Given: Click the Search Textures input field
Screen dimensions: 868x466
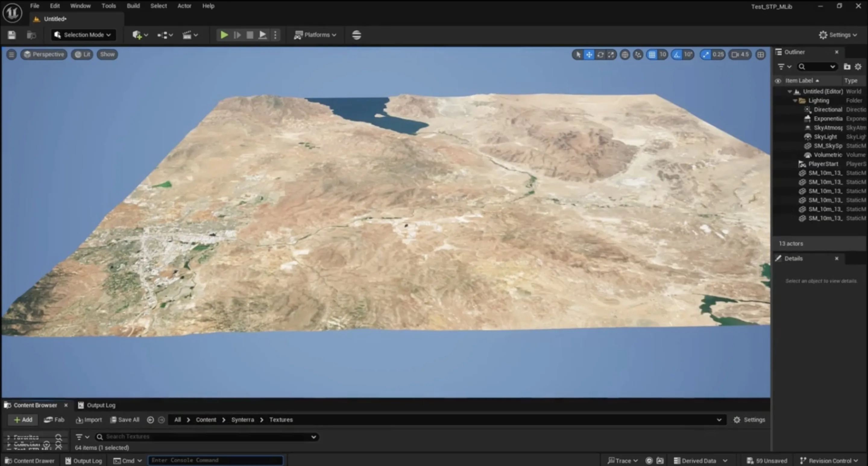Looking at the screenshot, I should coord(206,436).
